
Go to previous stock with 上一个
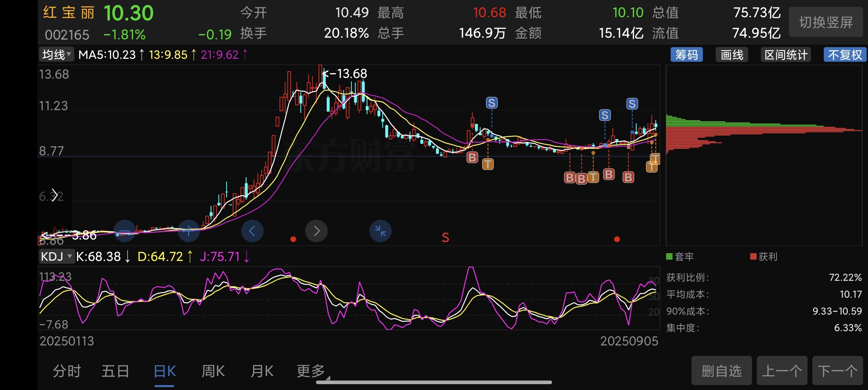pyautogui.click(x=782, y=370)
